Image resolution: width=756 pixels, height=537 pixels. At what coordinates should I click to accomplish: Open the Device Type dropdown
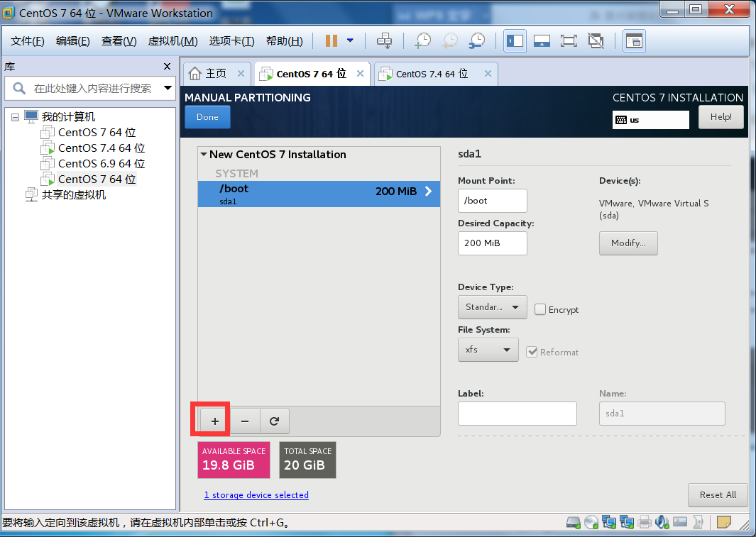tap(492, 307)
